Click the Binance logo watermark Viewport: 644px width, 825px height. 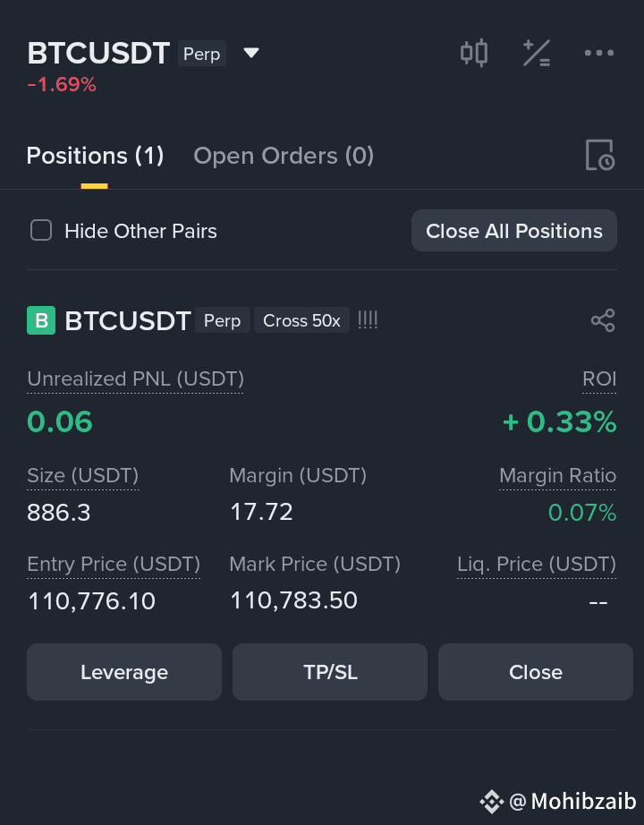(x=491, y=802)
